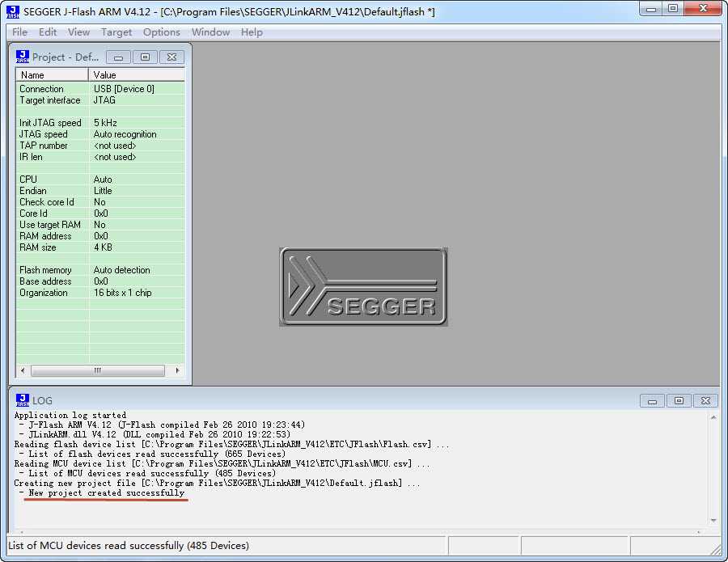
Task: Open the File menu
Action: 19,32
